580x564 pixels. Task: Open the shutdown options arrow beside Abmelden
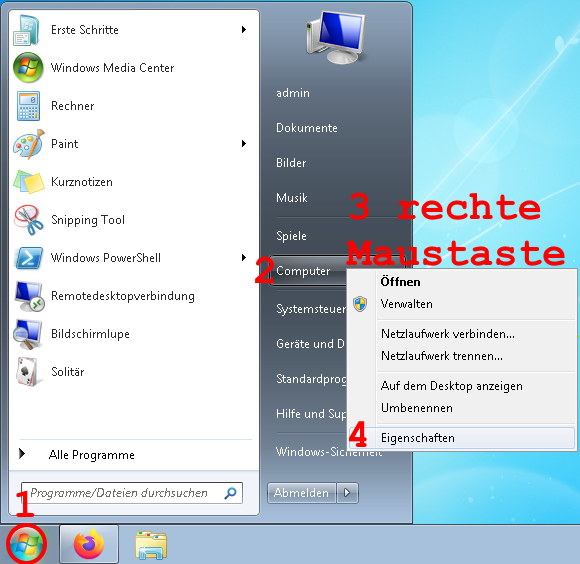point(347,493)
